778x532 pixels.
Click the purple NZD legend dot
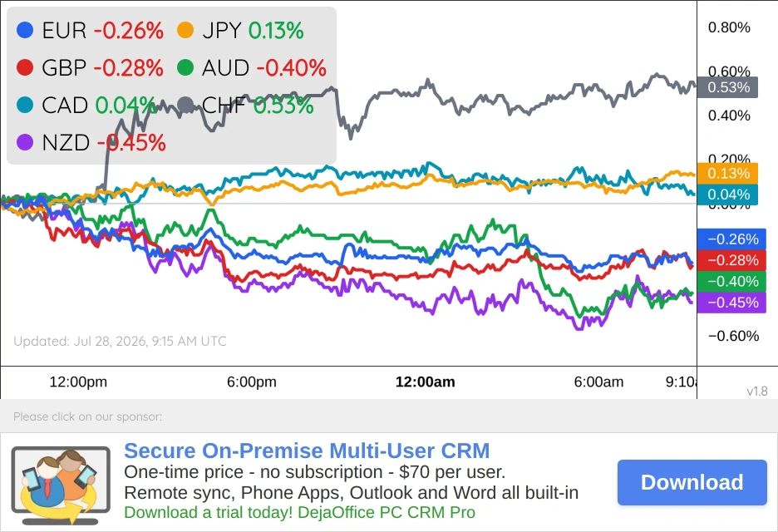[25, 142]
